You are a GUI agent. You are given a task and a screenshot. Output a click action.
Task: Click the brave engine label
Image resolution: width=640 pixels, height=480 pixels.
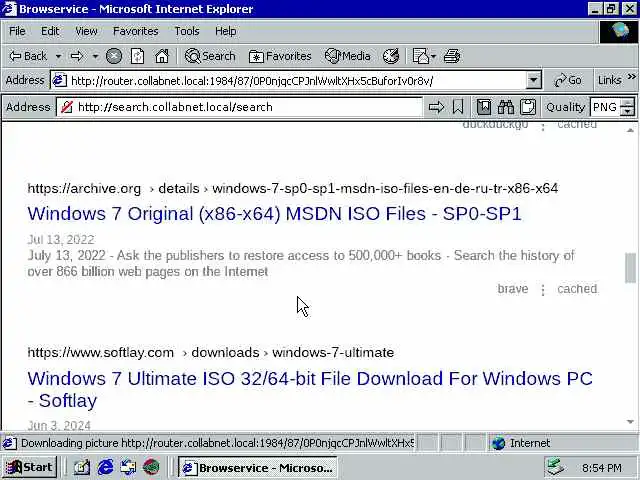(x=513, y=289)
